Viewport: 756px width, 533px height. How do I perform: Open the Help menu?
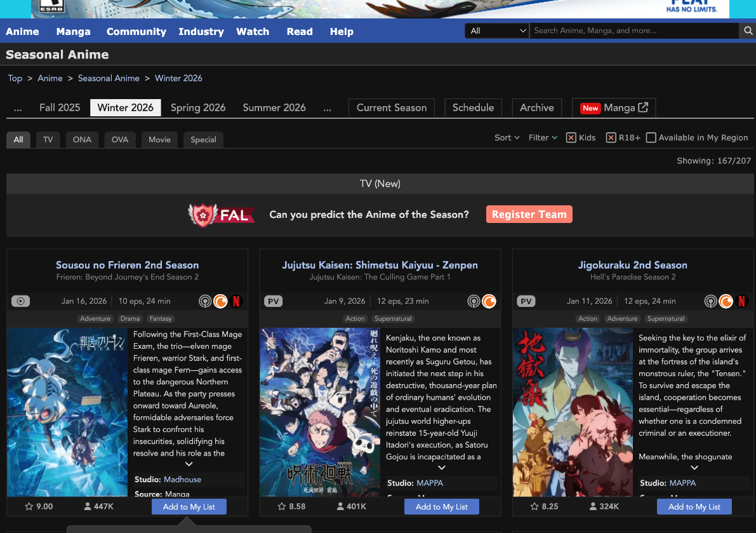(342, 31)
